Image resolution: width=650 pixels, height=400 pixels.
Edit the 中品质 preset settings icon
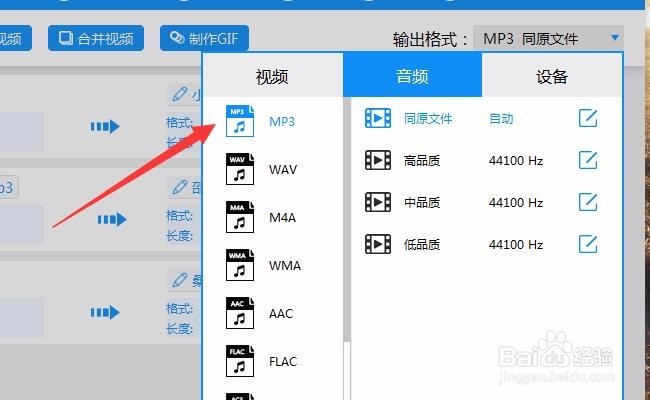tap(588, 202)
